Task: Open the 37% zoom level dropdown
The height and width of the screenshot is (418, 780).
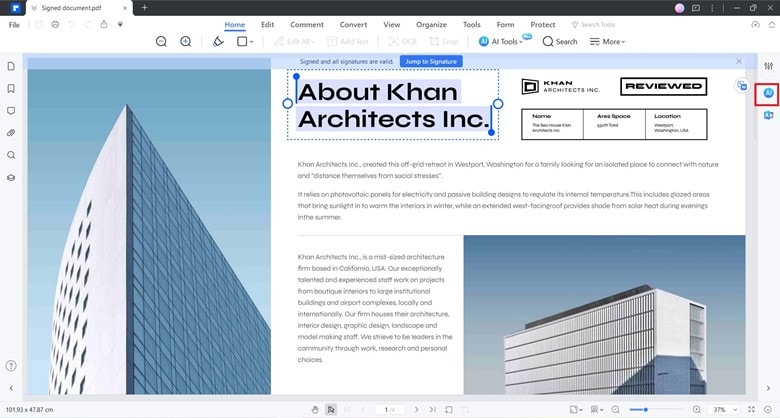Action: [x=725, y=410]
